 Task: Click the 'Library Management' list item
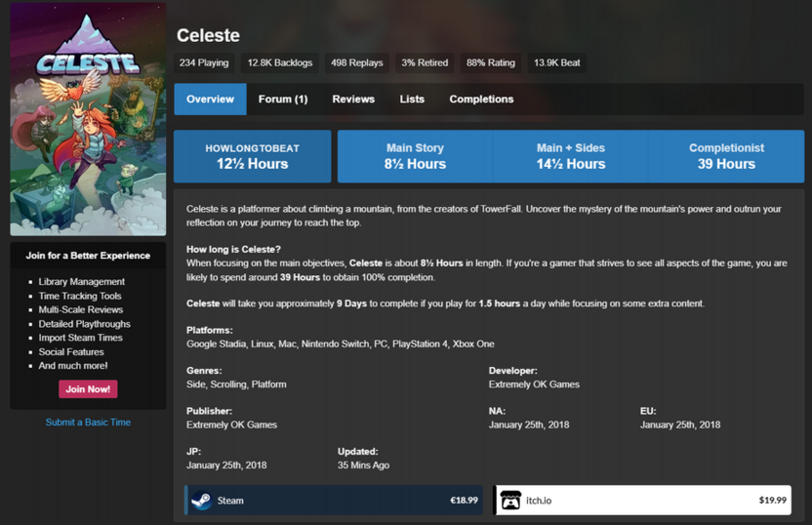(x=81, y=282)
